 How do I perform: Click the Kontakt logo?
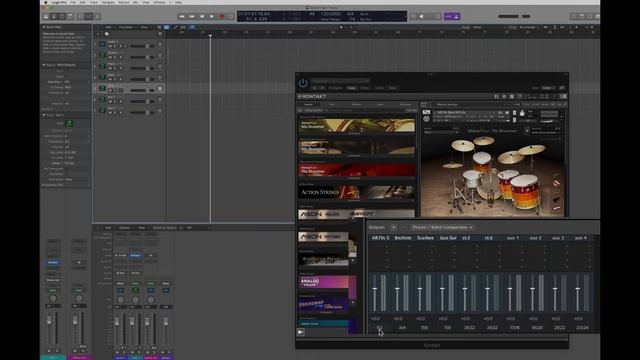[312, 97]
